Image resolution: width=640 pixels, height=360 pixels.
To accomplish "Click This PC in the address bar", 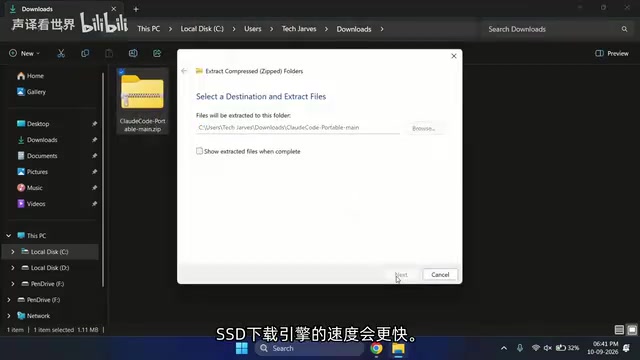I will (x=149, y=29).
